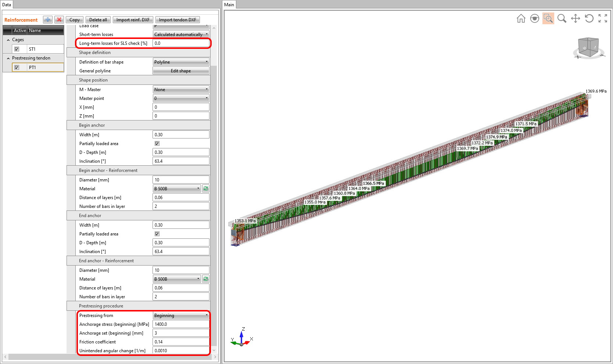Activate the pan view tool
Screen dimensions: 613x364
(575, 18)
